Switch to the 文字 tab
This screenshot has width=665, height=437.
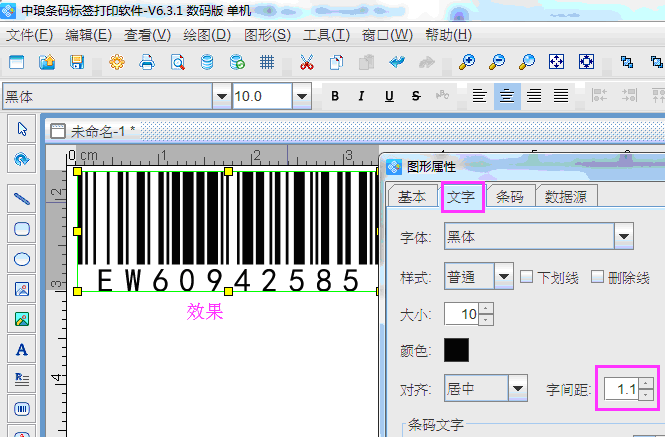(461, 196)
